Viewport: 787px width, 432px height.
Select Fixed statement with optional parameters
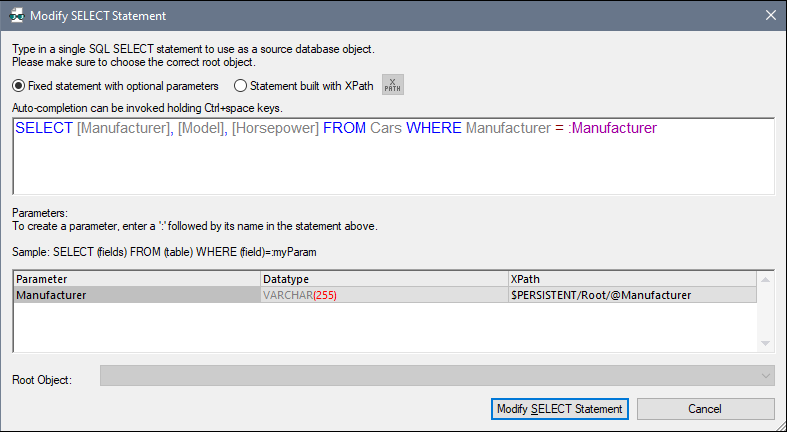point(20,86)
